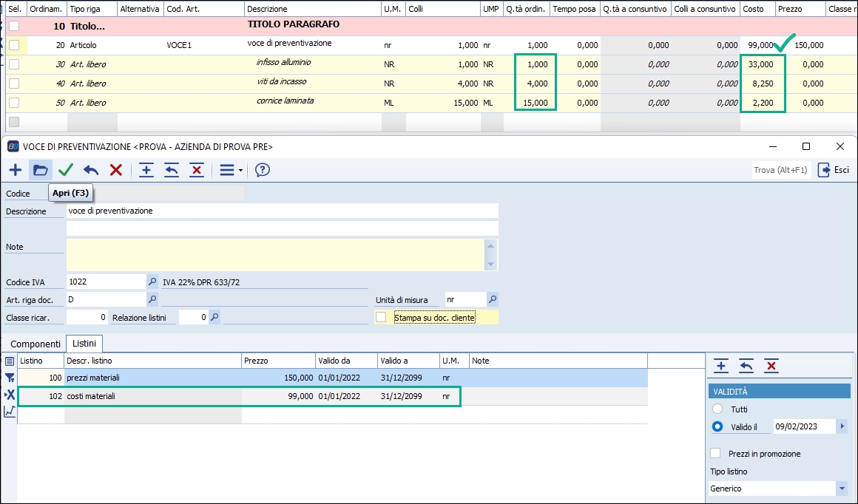This screenshot has height=504, width=858.
Task: Delete the record with the main toolbar's red X
Action: [116, 171]
